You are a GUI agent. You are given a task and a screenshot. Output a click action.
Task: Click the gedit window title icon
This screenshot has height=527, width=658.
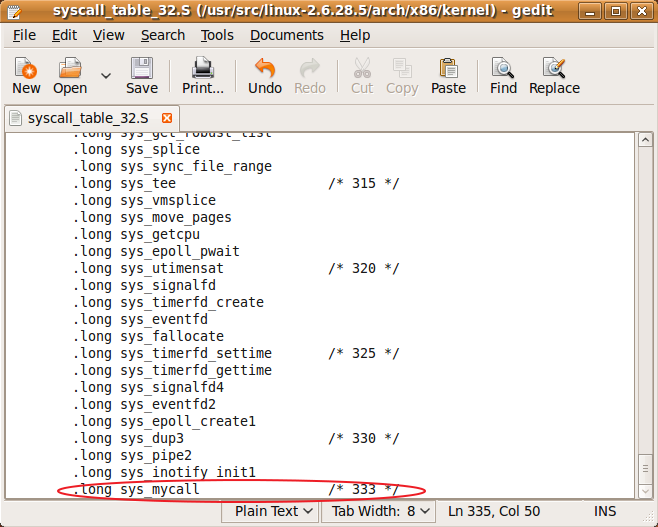(13, 11)
